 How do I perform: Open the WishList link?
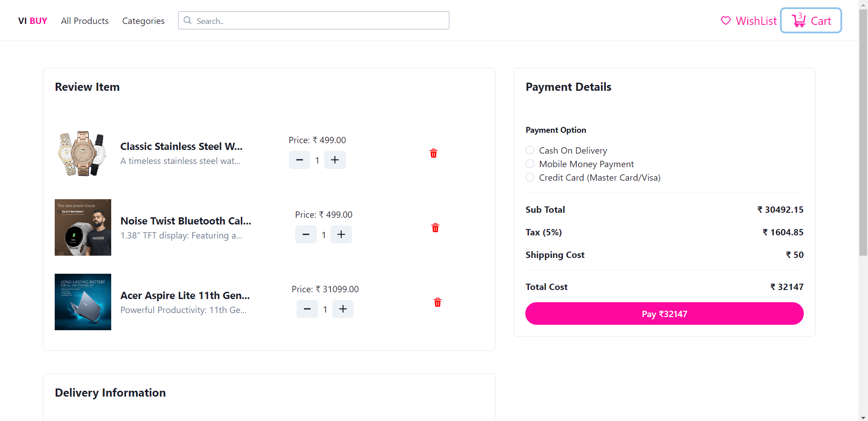point(749,21)
